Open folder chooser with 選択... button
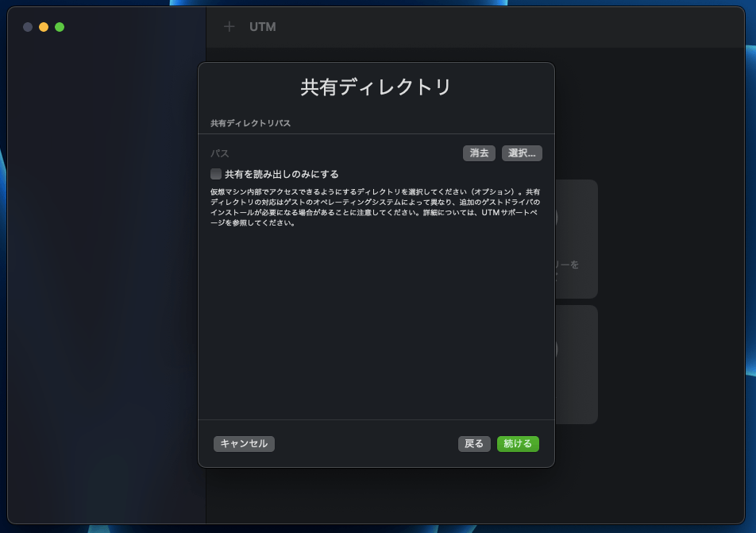Viewport: 756px width, 533px height. [522, 153]
